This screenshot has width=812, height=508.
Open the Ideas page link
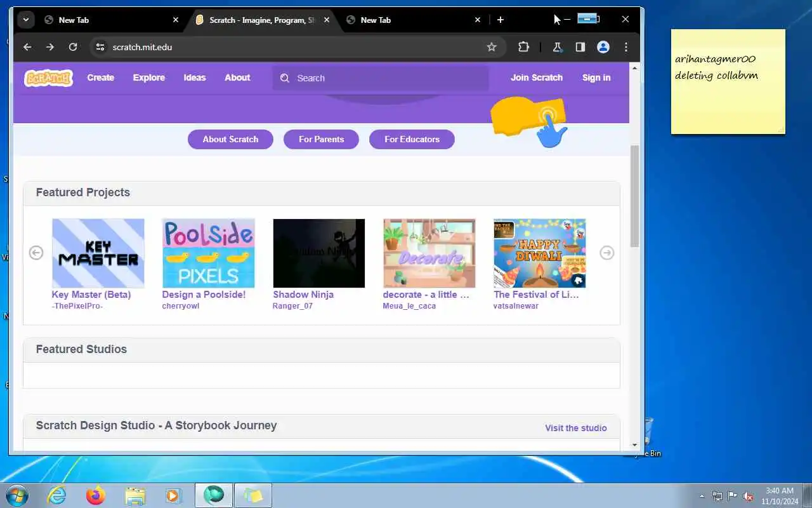click(195, 77)
